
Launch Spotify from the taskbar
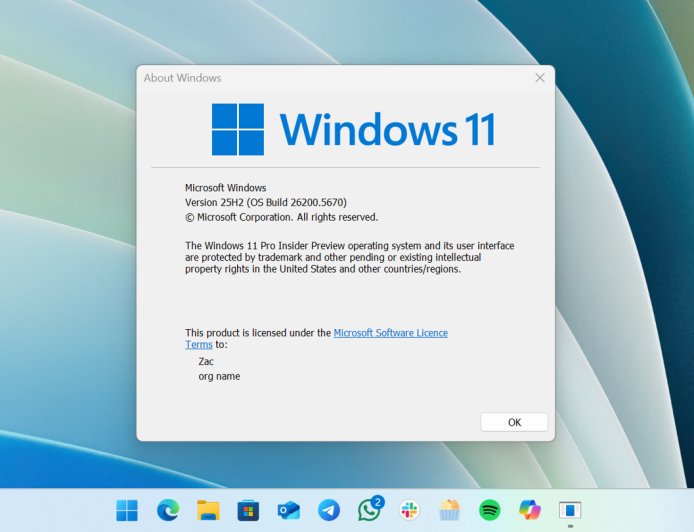tap(489, 510)
